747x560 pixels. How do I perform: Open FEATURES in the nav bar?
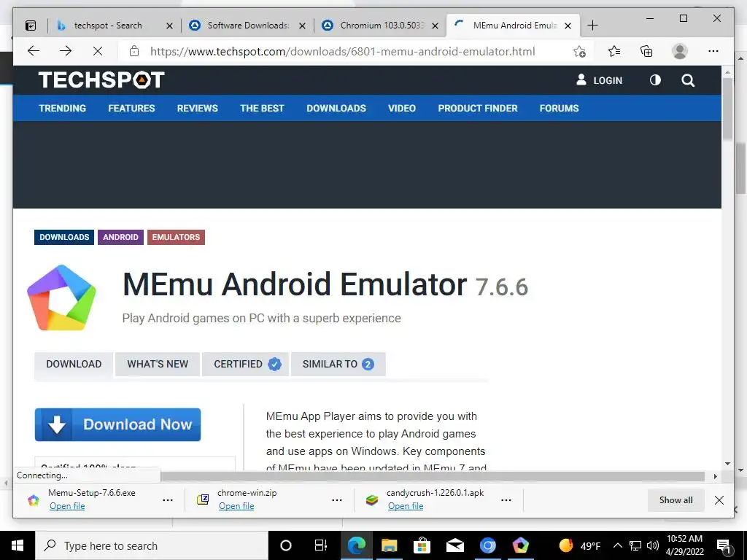click(x=131, y=108)
